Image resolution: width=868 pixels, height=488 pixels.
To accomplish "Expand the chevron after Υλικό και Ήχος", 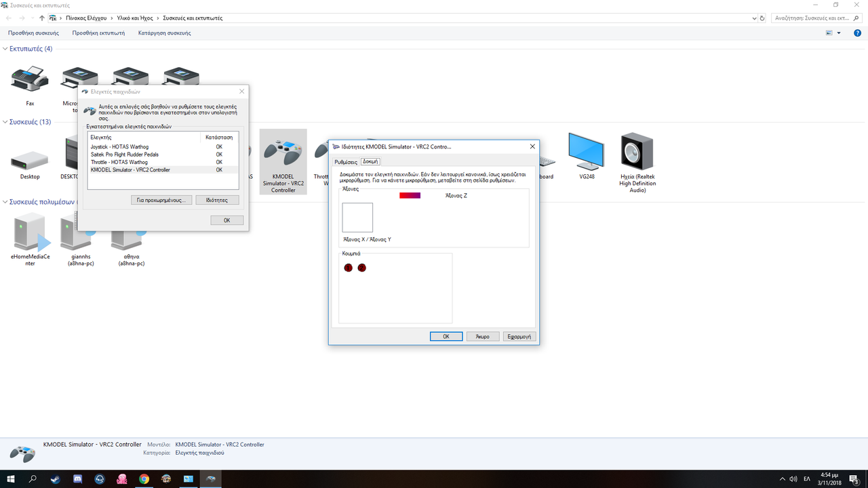I will coord(159,18).
